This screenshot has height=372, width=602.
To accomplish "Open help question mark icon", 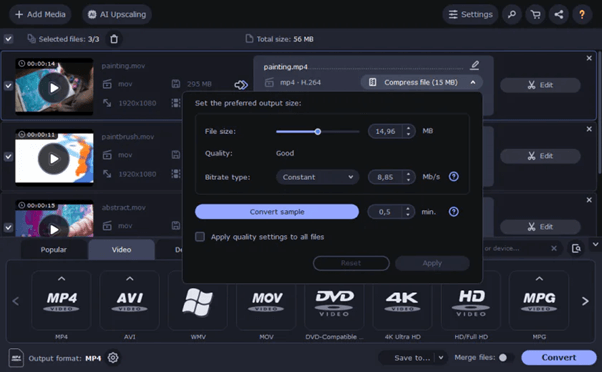I will [x=582, y=15].
